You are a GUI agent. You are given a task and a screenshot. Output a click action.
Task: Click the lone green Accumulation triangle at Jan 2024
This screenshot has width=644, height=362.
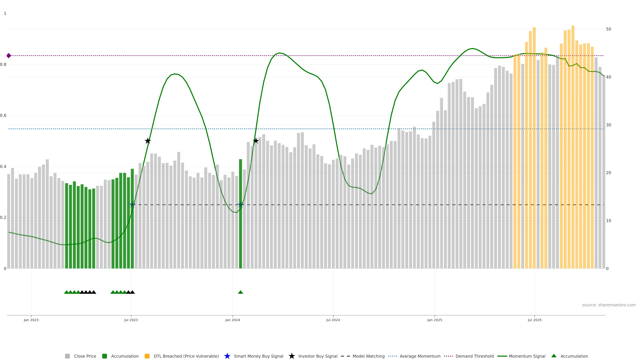coord(240,292)
